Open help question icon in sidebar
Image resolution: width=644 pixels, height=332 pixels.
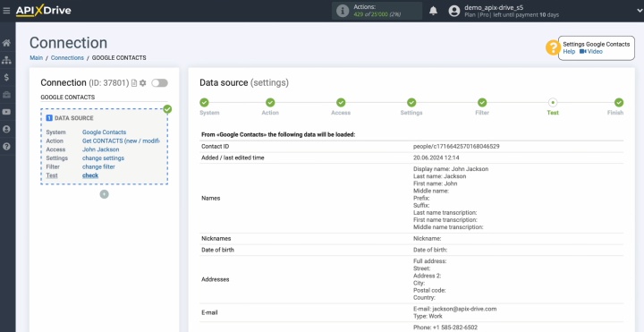point(6,146)
